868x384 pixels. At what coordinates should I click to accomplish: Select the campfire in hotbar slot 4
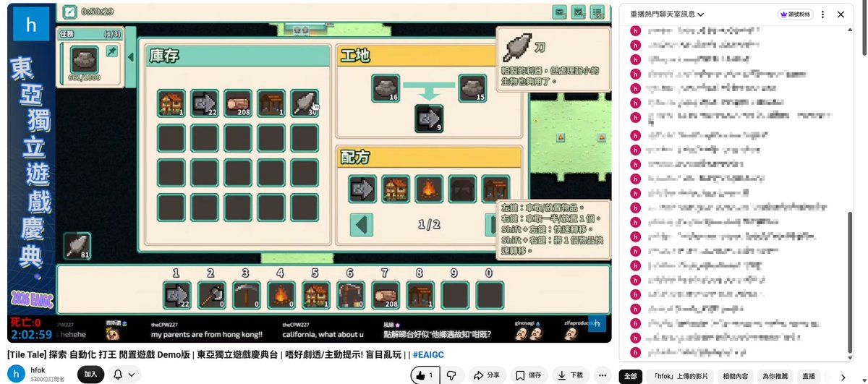click(x=281, y=295)
